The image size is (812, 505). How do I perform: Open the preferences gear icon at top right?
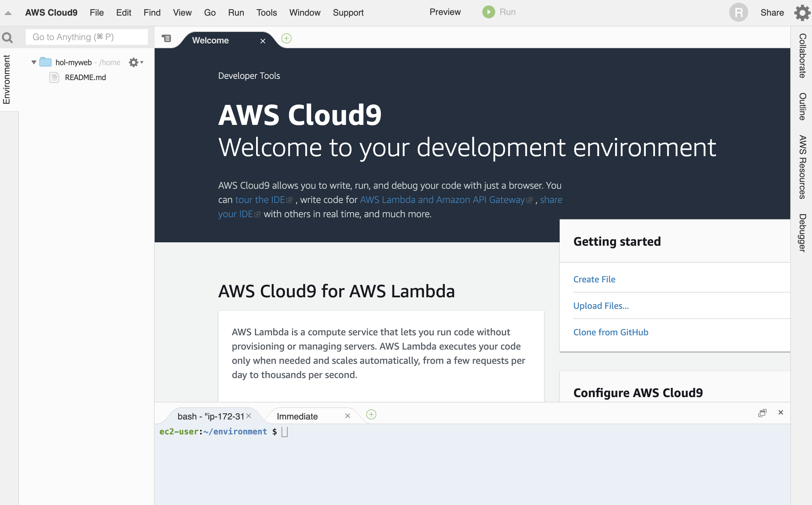click(x=802, y=13)
